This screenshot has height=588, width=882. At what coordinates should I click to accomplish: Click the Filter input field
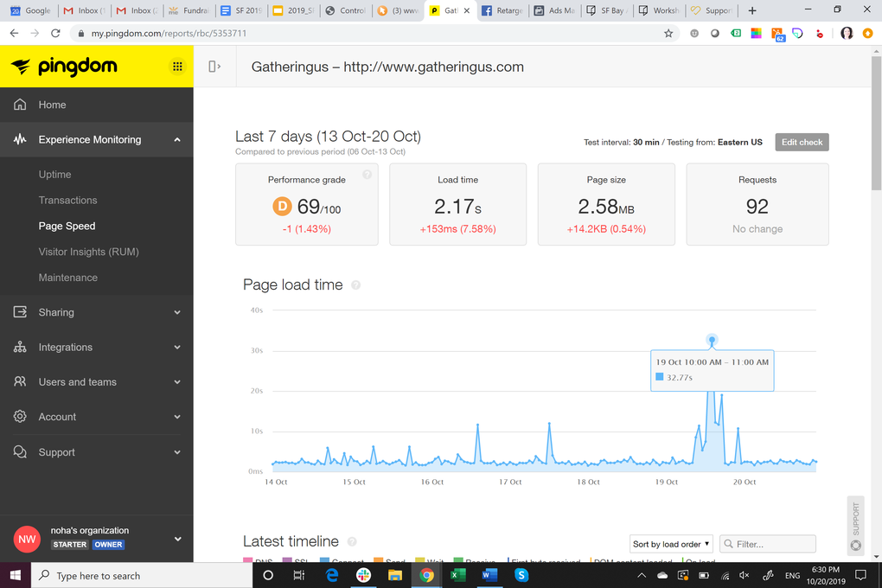[x=767, y=544]
